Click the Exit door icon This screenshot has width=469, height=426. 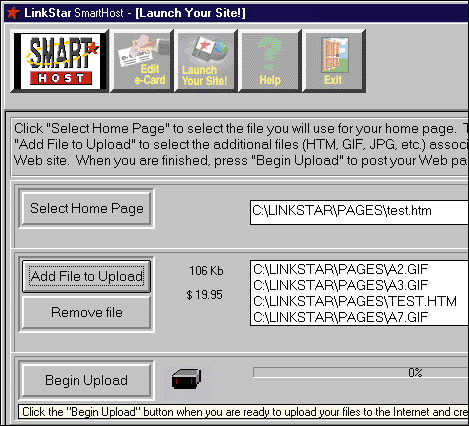pyautogui.click(x=334, y=61)
